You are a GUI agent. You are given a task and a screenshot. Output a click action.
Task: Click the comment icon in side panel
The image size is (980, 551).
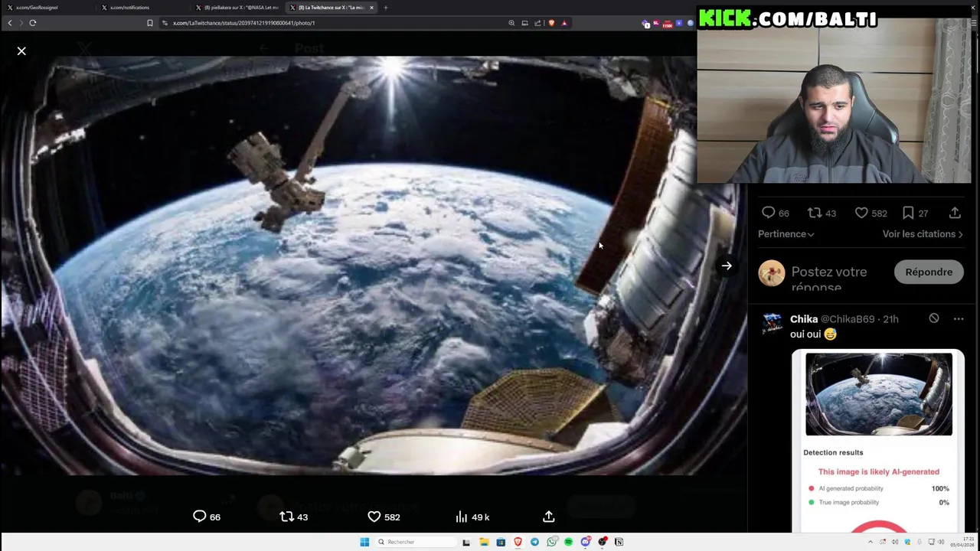pos(768,213)
